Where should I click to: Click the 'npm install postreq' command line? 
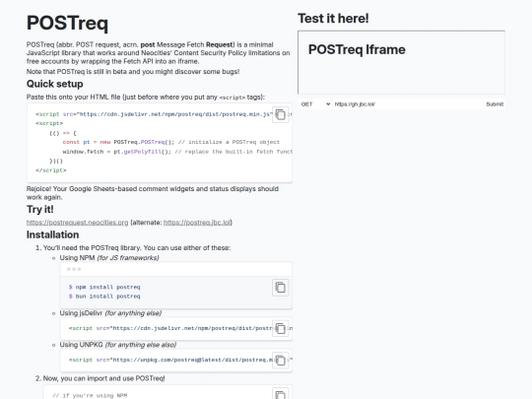point(104,287)
